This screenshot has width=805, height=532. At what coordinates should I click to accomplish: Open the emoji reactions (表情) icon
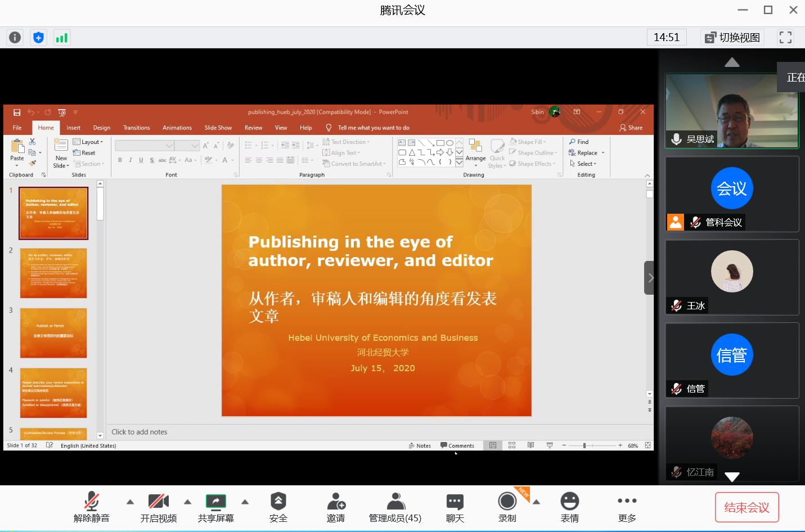(x=569, y=502)
